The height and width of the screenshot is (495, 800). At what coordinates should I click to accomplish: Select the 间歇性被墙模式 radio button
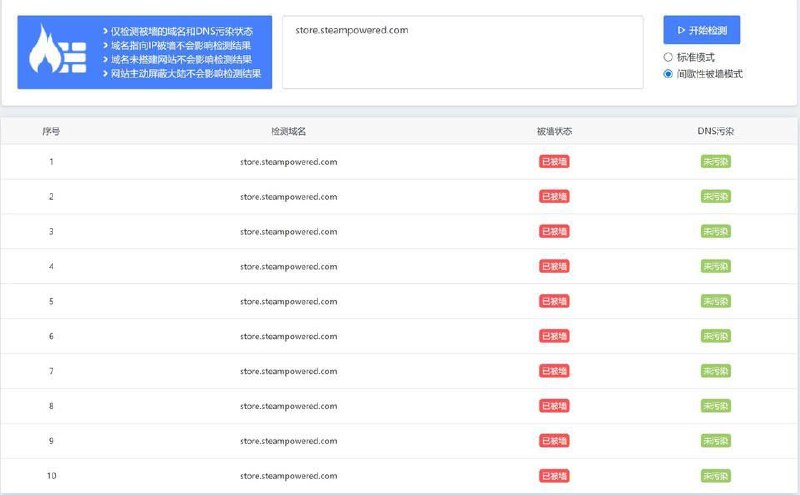pos(668,74)
